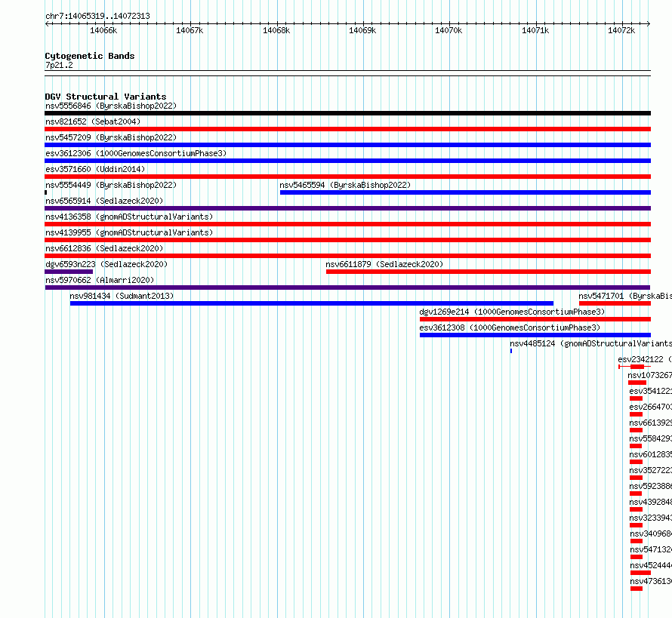Open the nsv661392 variant label
This screenshot has width=672, height=618.
coord(651,423)
